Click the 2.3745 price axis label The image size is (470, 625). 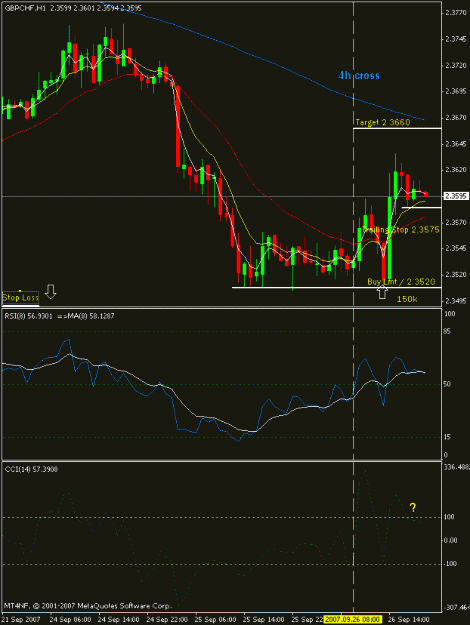pyautogui.click(x=455, y=39)
